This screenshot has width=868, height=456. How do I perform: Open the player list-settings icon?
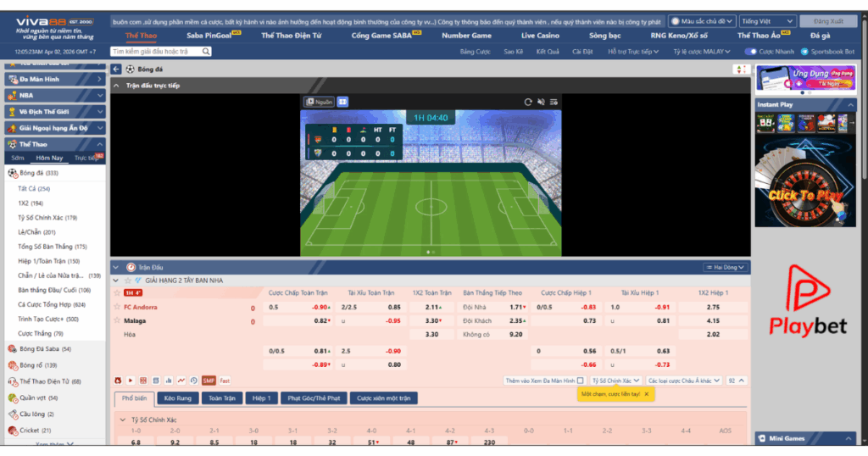pyautogui.click(x=554, y=102)
